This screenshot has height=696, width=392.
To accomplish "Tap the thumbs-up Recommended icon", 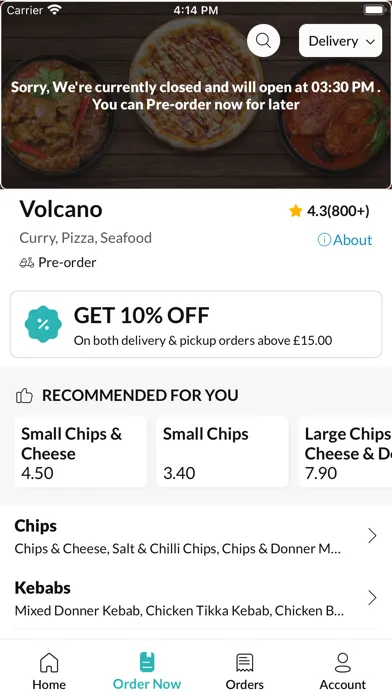I will 24,395.
